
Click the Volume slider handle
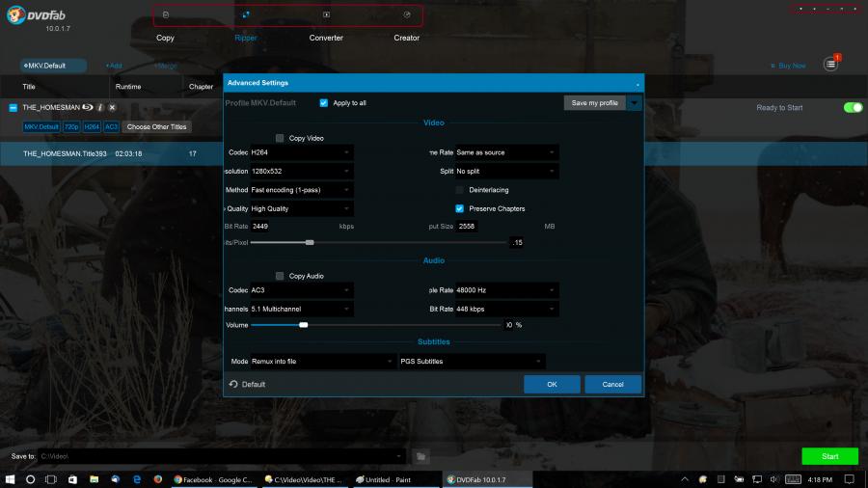coord(303,325)
